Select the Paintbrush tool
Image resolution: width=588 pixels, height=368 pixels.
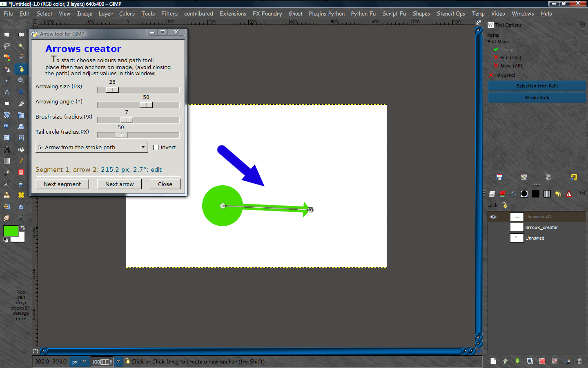(7, 172)
